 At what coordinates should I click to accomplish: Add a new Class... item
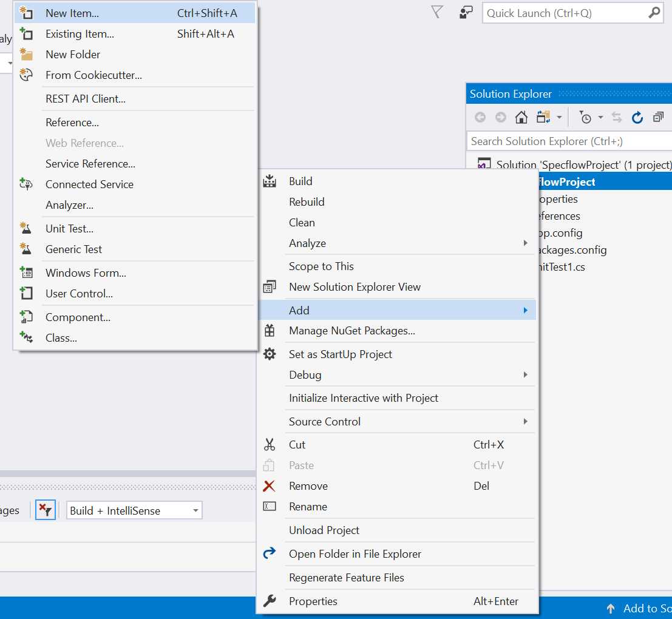pyautogui.click(x=135, y=338)
